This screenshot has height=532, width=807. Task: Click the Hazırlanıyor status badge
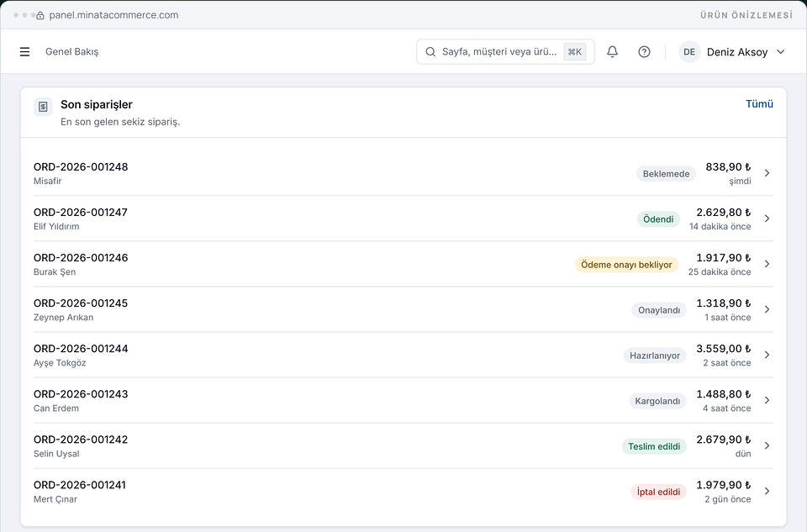[655, 356]
